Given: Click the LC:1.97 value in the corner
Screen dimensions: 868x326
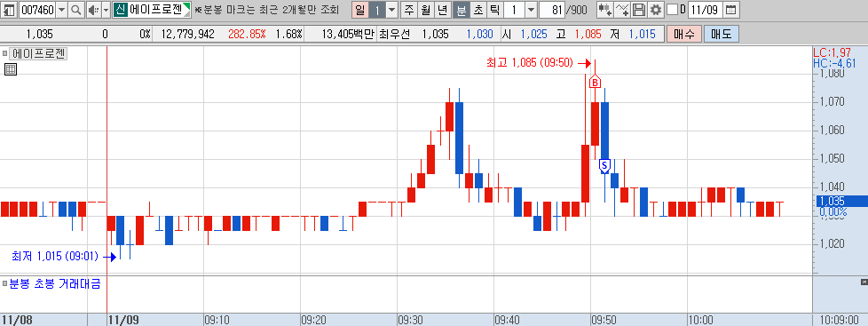Looking at the screenshot, I should (x=832, y=52).
